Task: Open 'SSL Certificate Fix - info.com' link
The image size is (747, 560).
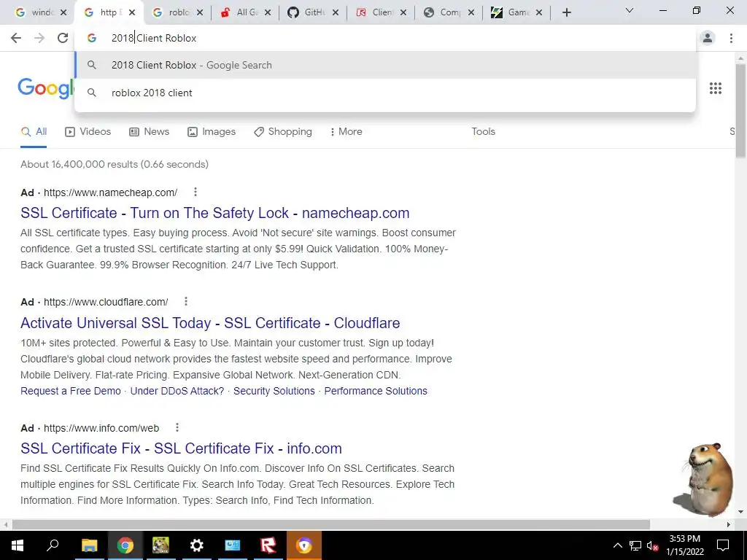Action: (x=181, y=448)
